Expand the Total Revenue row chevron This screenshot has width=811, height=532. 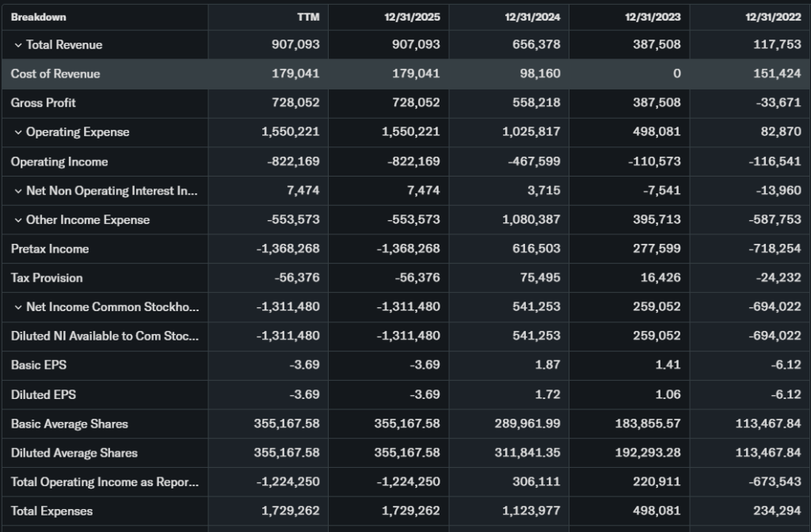17,45
